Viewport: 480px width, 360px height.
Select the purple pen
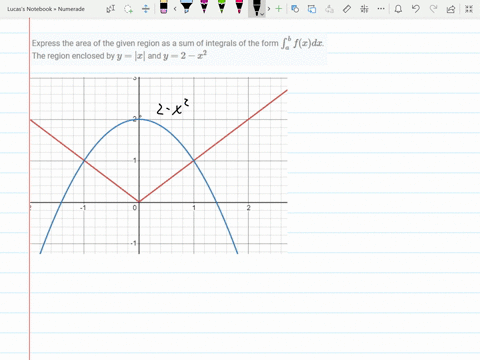coord(204,7)
